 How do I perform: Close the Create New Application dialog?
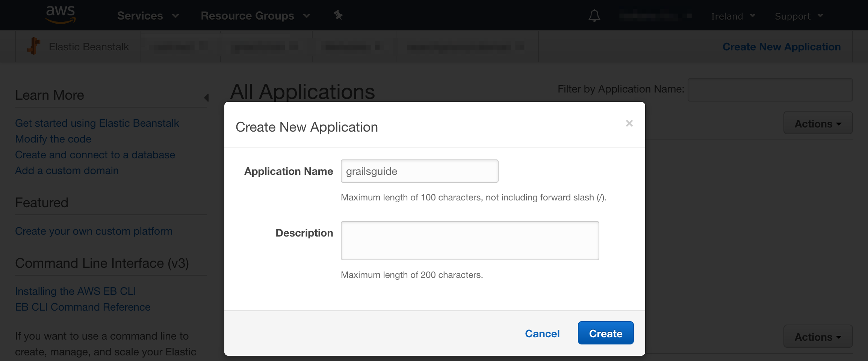629,123
